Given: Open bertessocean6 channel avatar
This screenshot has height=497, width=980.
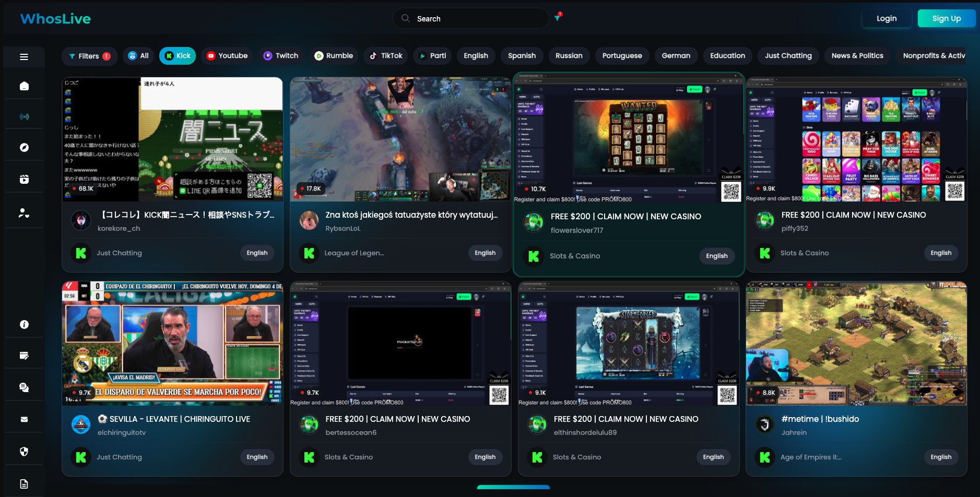Looking at the screenshot, I should click(309, 425).
